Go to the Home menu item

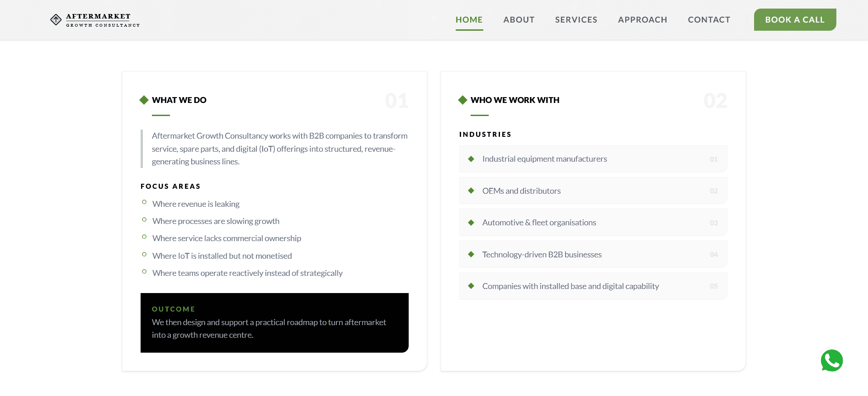pyautogui.click(x=469, y=20)
